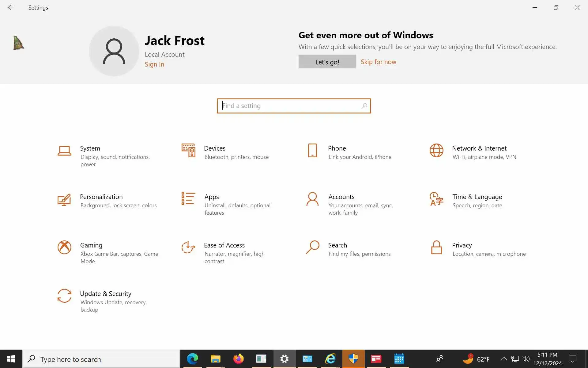Open Devices settings icon

tap(188, 150)
